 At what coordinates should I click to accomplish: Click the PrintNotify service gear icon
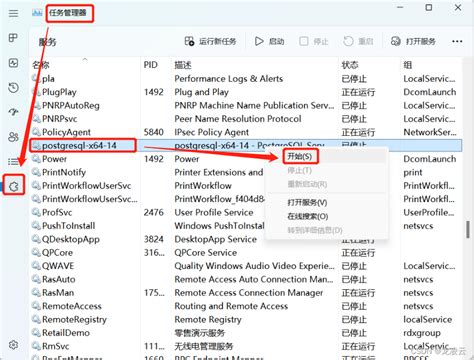[36, 172]
